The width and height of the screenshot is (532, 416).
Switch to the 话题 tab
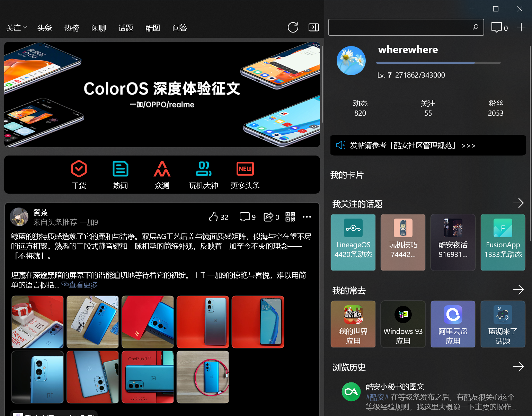click(x=126, y=28)
